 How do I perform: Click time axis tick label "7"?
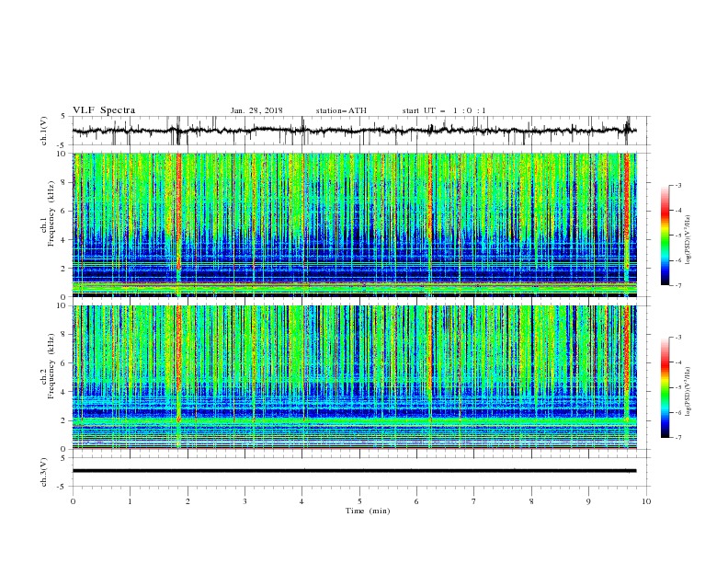click(474, 501)
